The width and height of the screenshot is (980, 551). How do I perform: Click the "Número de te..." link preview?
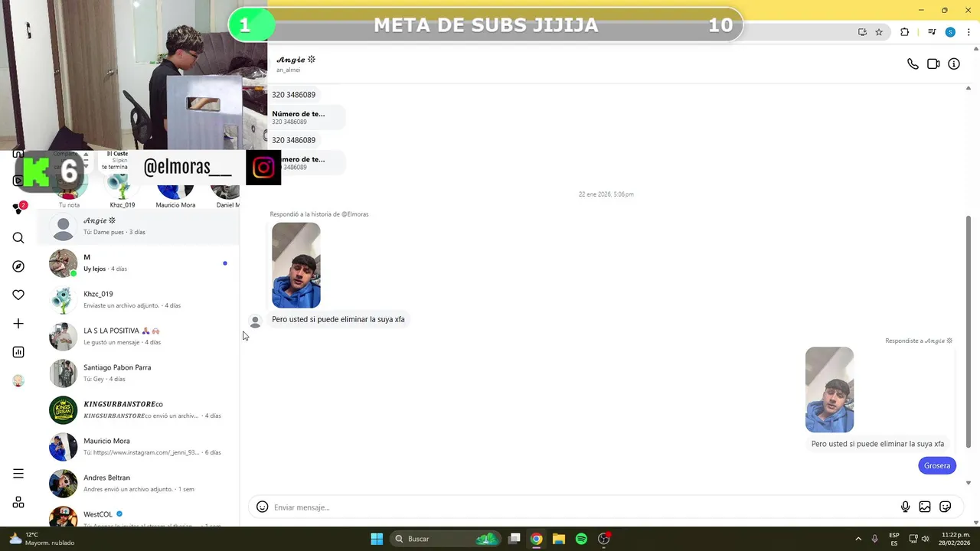pyautogui.click(x=305, y=117)
